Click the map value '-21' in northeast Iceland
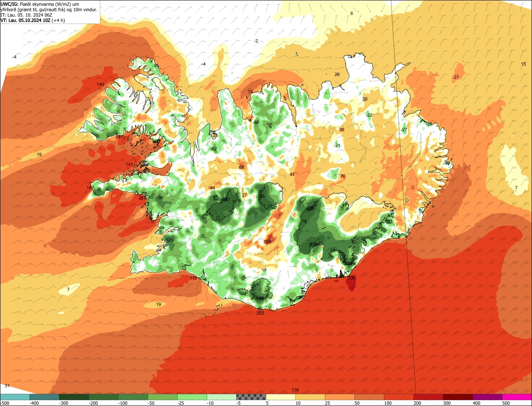 tap(337, 145)
